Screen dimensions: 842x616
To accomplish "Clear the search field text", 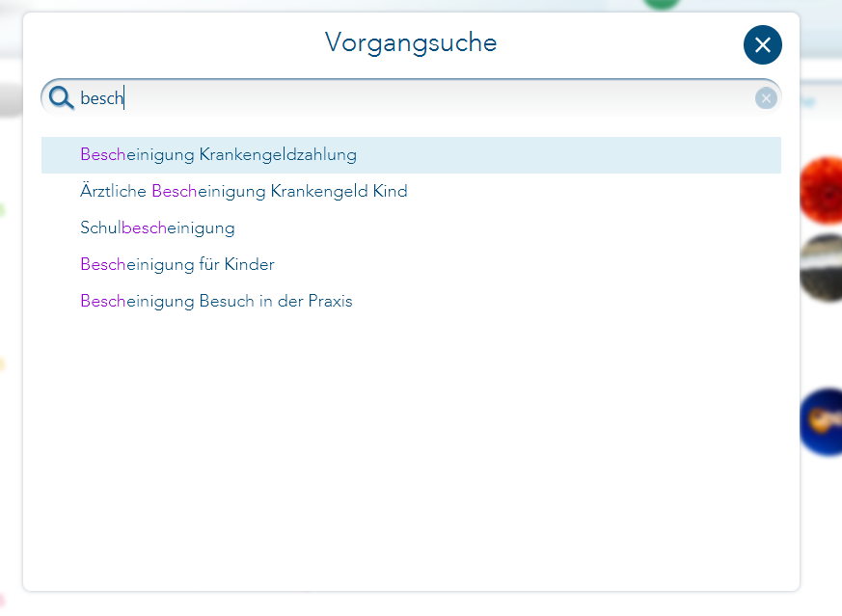I will [766, 98].
